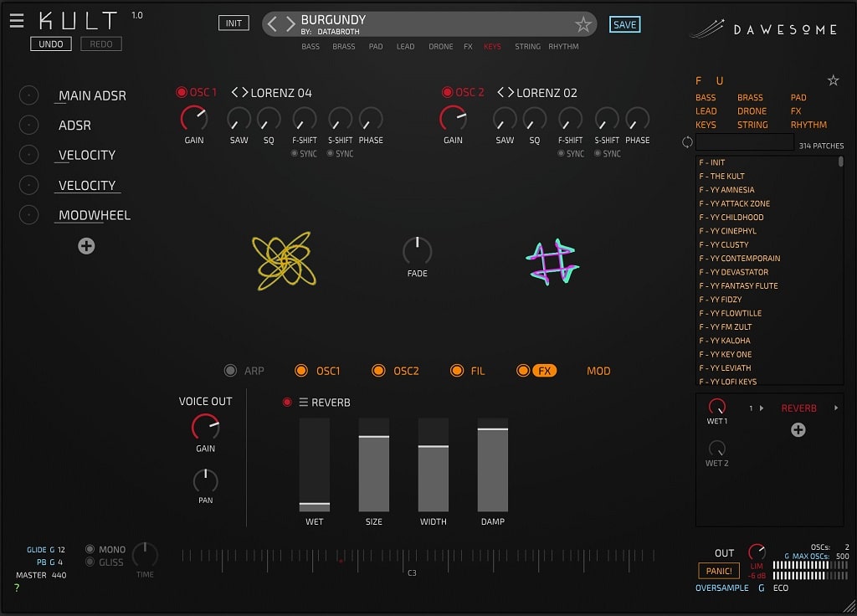Select previous OSC 2 waveform arrow

coord(500,92)
